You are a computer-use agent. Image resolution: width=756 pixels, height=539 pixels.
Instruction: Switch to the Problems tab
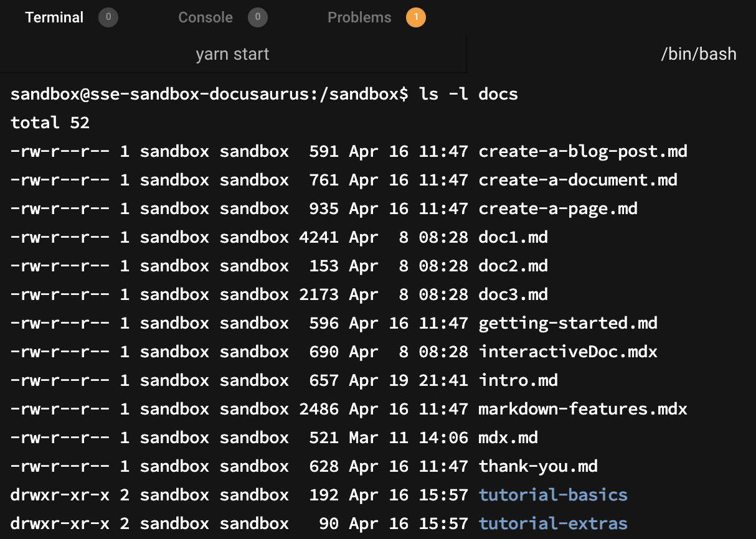(359, 17)
